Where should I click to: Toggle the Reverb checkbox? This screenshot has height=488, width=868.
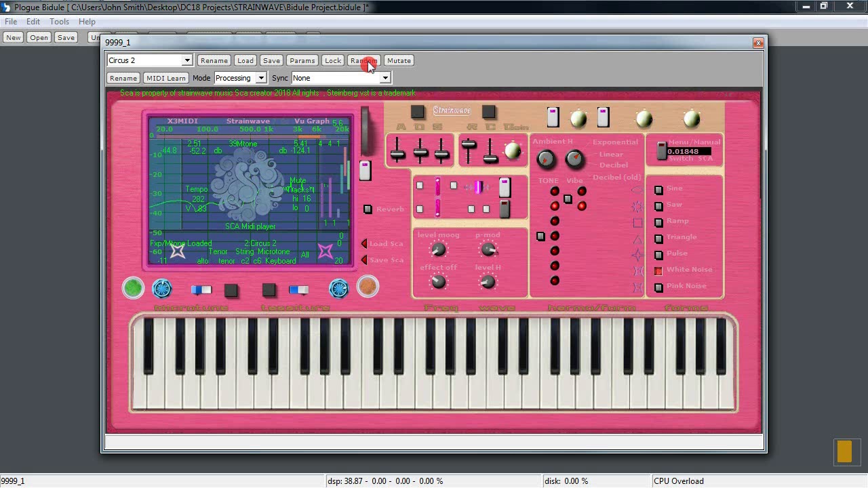(368, 209)
